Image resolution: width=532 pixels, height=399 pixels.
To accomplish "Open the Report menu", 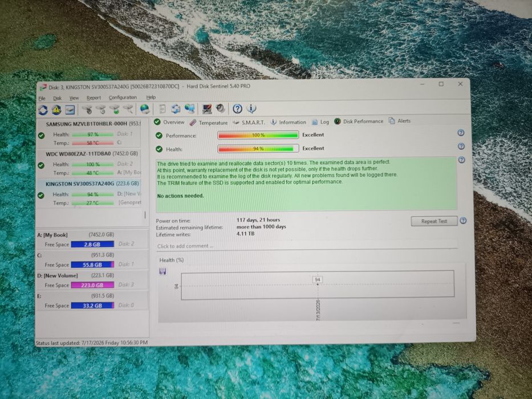I will pyautogui.click(x=94, y=97).
